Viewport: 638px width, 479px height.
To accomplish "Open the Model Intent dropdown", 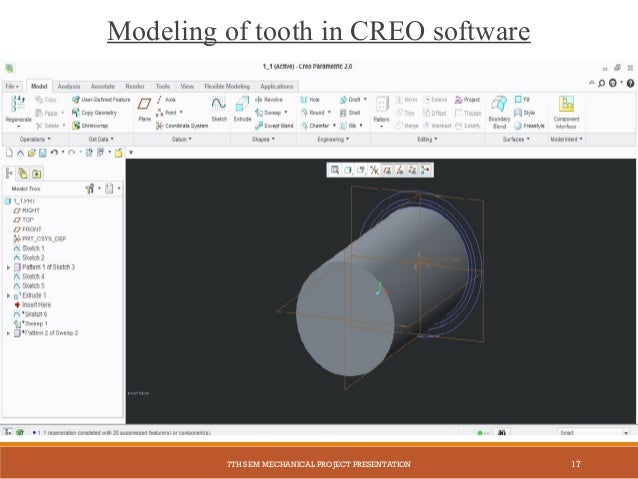I will coord(566,139).
